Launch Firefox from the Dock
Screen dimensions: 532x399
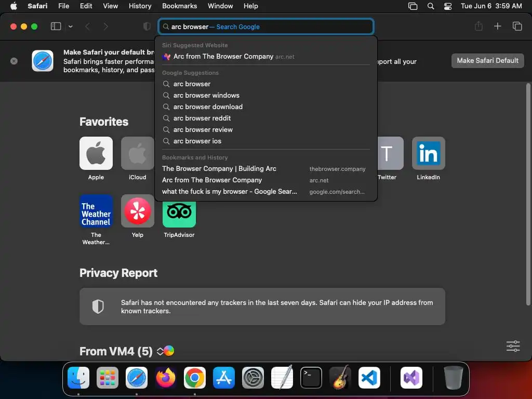(166, 378)
